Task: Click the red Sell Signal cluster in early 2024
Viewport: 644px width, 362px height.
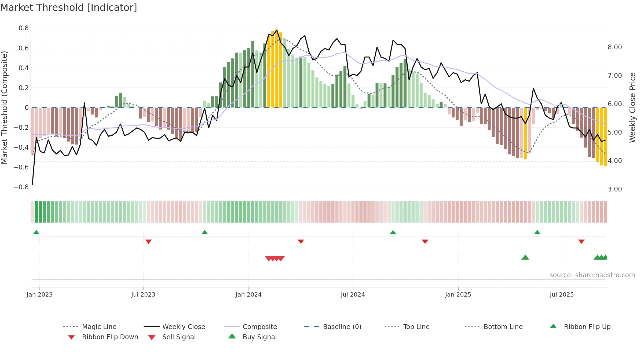Action: pos(275,258)
